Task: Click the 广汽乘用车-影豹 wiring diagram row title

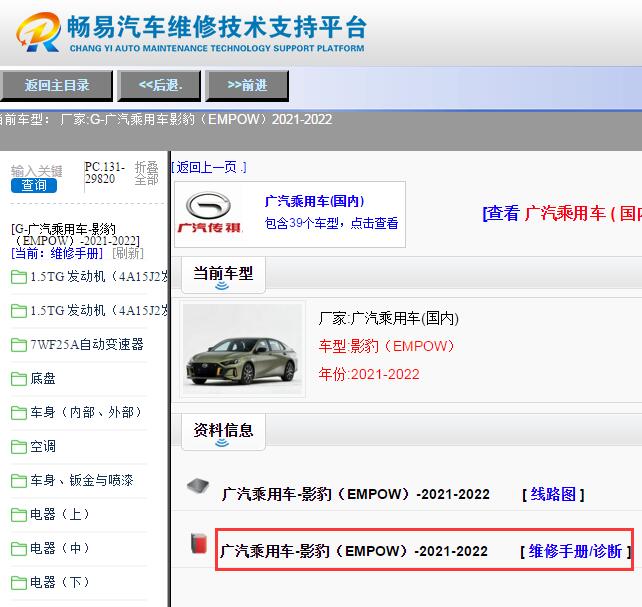Action: [x=355, y=494]
